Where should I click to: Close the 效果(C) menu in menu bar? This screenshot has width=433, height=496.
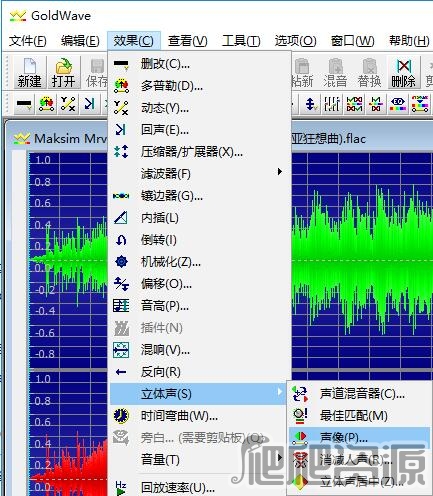[x=134, y=41]
